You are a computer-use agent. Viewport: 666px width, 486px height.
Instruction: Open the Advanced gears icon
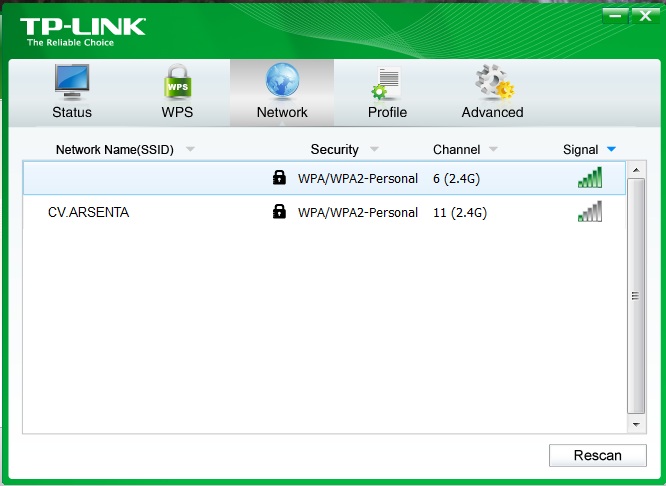(x=494, y=81)
